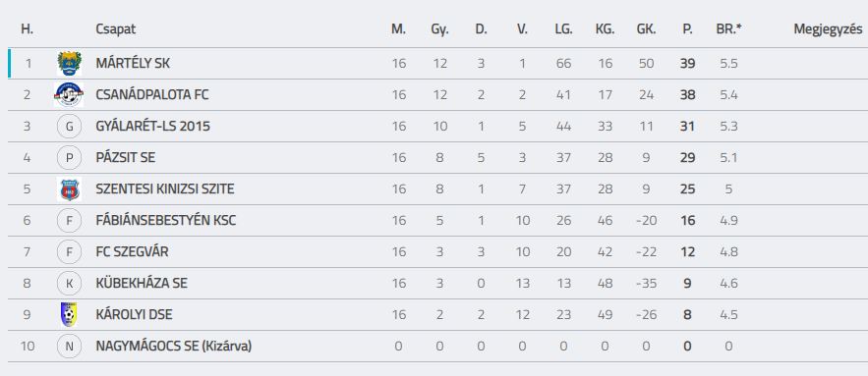Image resolution: width=868 pixels, height=376 pixels.
Task: Click the Csapat column header
Action: (x=115, y=29)
